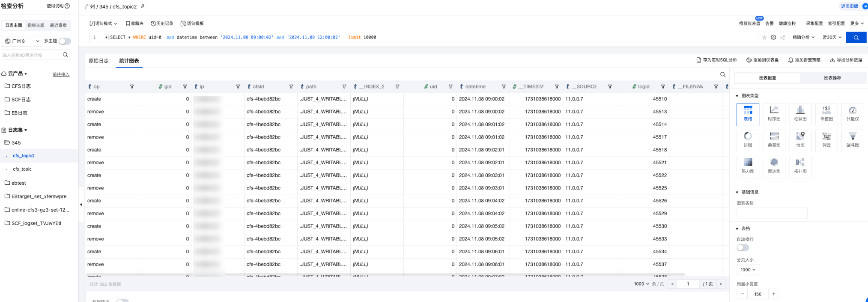
Task: Enable the 多主题 multi-topic switch
Action: (65, 41)
